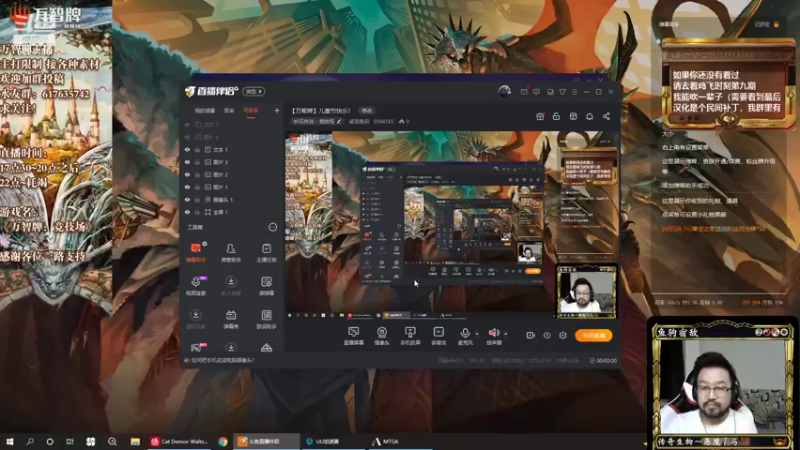Click the webcam thumbnail inside the preview
Viewport: 800px width, 450px height.
coord(586,293)
